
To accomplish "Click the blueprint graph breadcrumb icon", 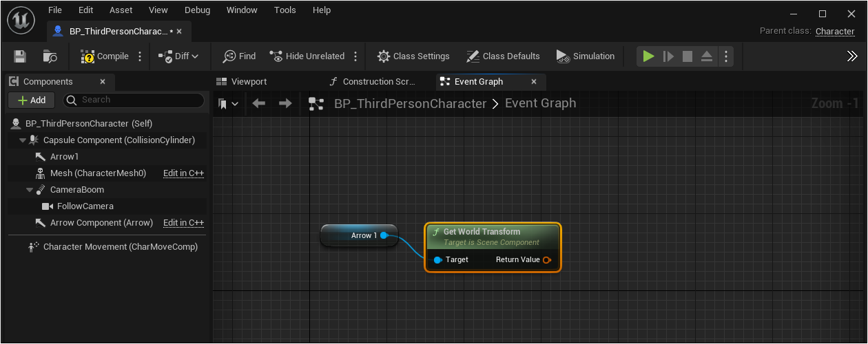I will point(316,104).
